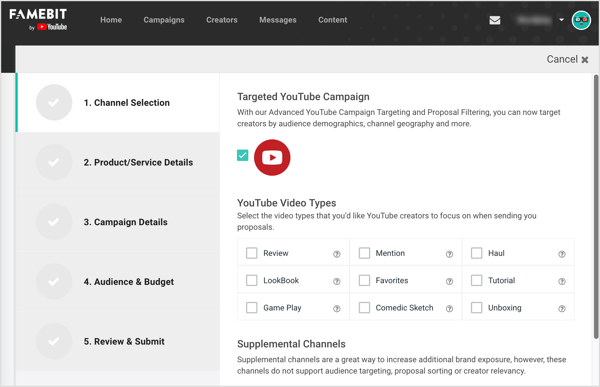Screen dimensions: 600x387
Task: Show help for Game Play video type
Action: 336,309
